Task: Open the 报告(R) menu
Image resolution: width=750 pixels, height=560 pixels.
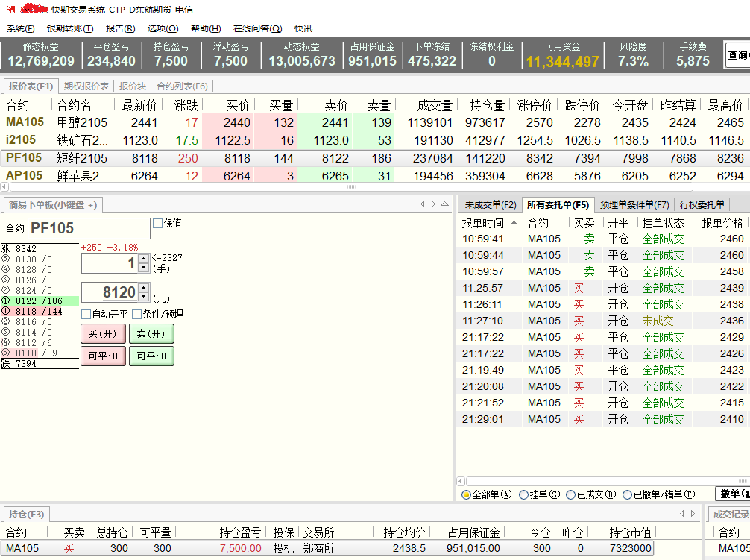Action: coord(121,28)
